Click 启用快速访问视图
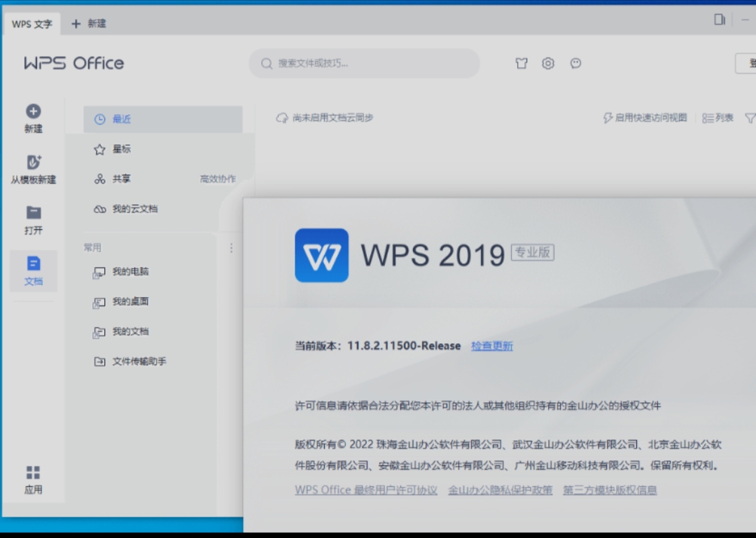The image size is (756, 538). pos(645,118)
